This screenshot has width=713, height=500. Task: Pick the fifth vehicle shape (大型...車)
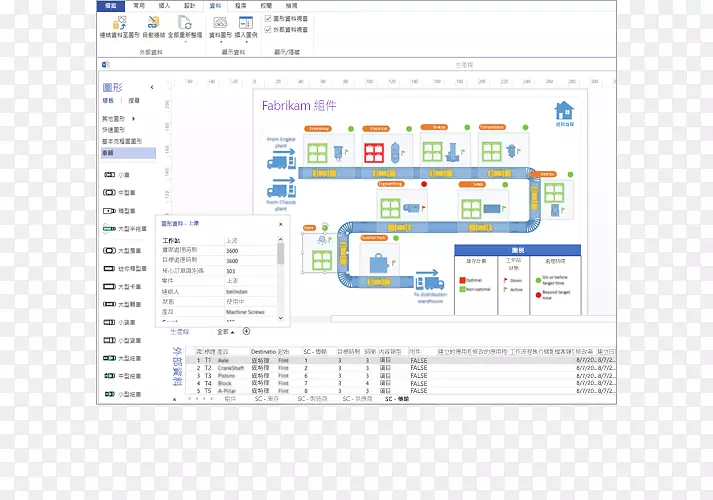(122, 250)
